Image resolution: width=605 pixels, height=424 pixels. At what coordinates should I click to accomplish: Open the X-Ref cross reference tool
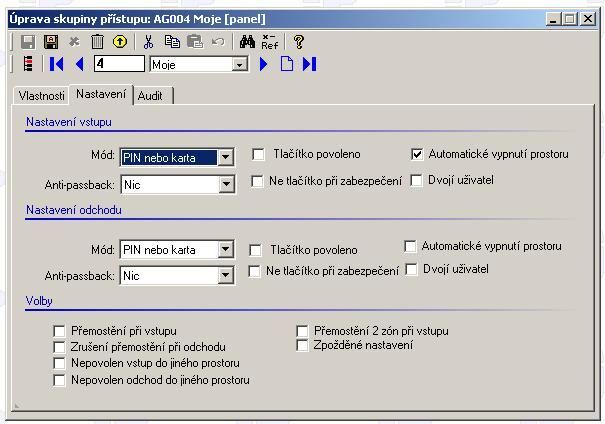click(269, 42)
